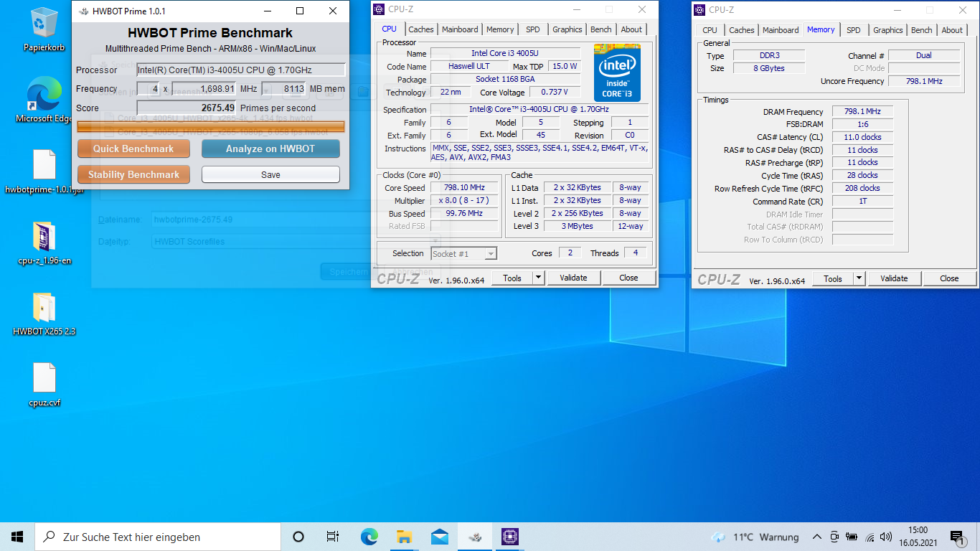Click the CAS# Latency value 11.0 clocks
The image size is (980, 551).
[863, 137]
